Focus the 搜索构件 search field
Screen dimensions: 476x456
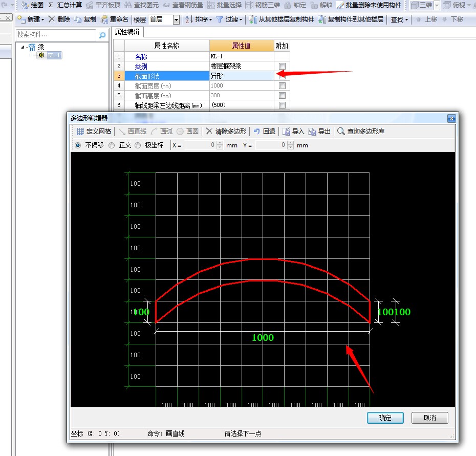[x=56, y=35]
